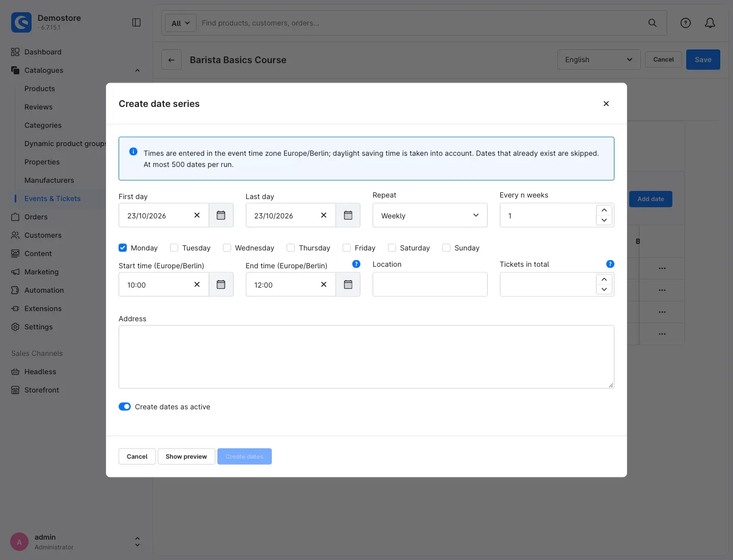Image resolution: width=733 pixels, height=560 pixels.
Task: Click the dialog's Cancel button
Action: click(x=137, y=457)
